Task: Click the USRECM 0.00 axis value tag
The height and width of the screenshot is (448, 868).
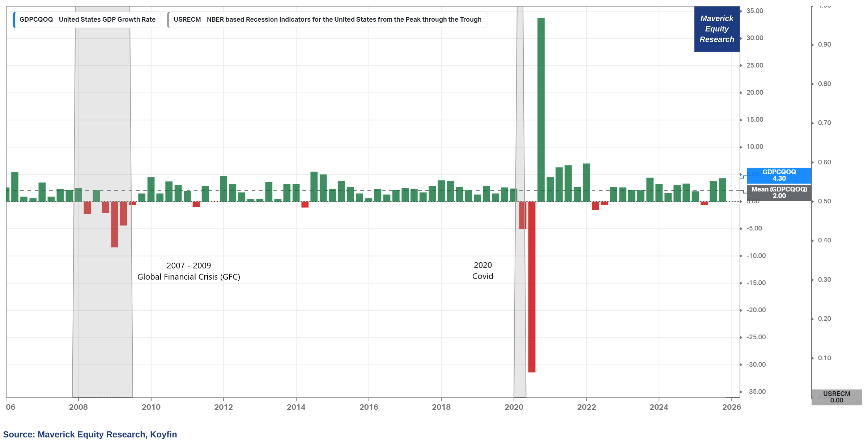Action: (x=836, y=397)
